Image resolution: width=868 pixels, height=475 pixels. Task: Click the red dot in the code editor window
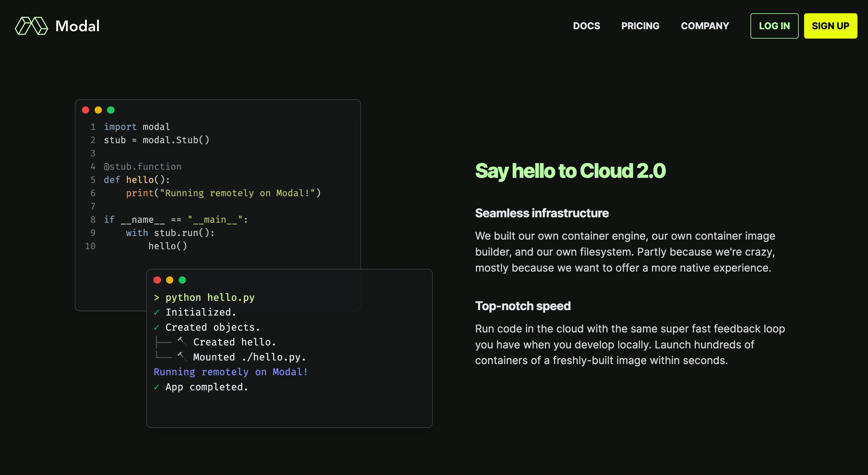(x=86, y=110)
